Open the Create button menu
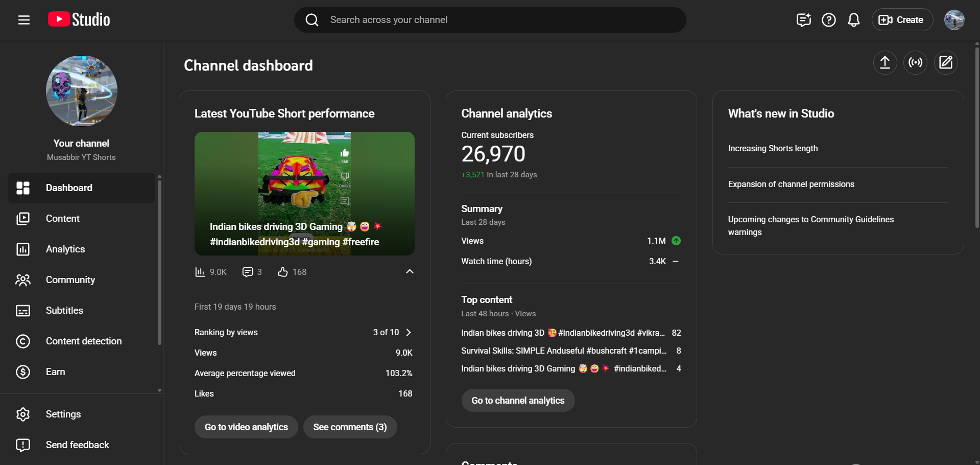 click(x=902, y=20)
